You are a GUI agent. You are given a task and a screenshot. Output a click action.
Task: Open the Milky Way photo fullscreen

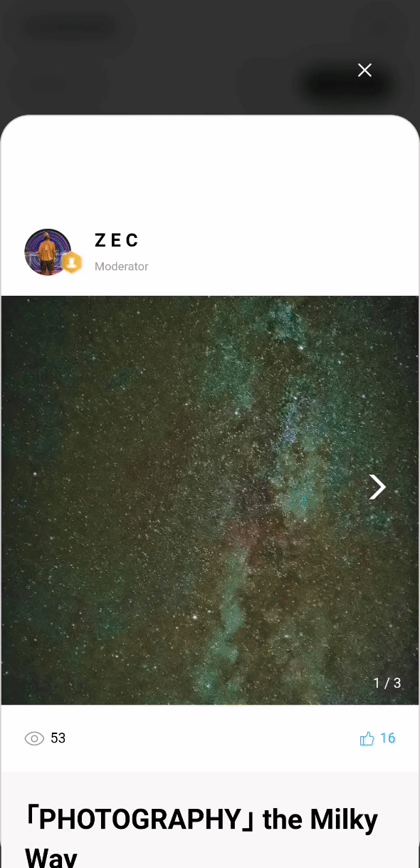pos(210,500)
